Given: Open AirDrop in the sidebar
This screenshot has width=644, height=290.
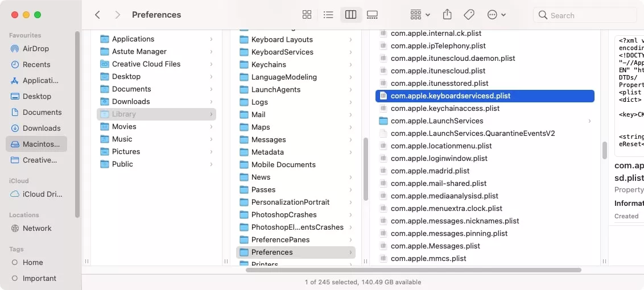Looking at the screenshot, I should pos(36,48).
